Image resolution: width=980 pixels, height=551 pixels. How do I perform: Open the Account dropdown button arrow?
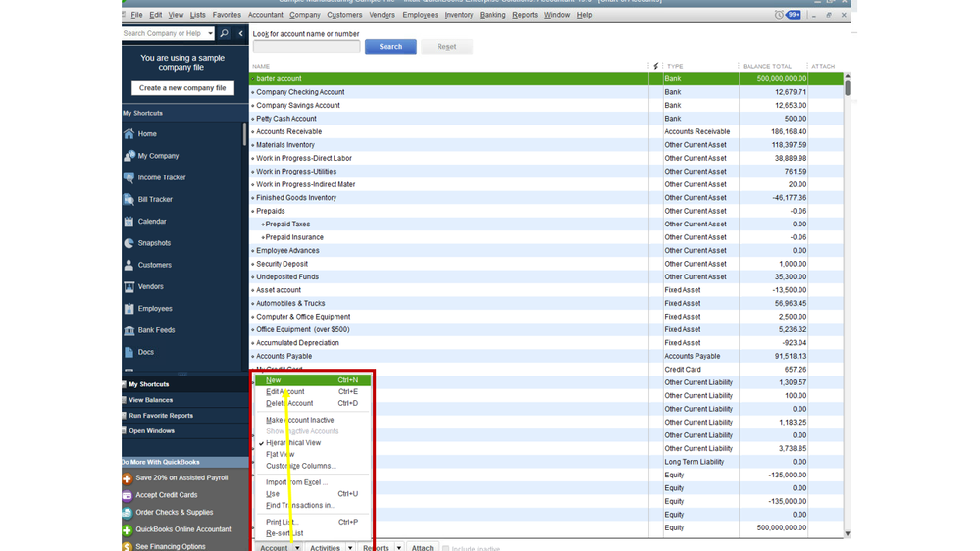pos(297,548)
